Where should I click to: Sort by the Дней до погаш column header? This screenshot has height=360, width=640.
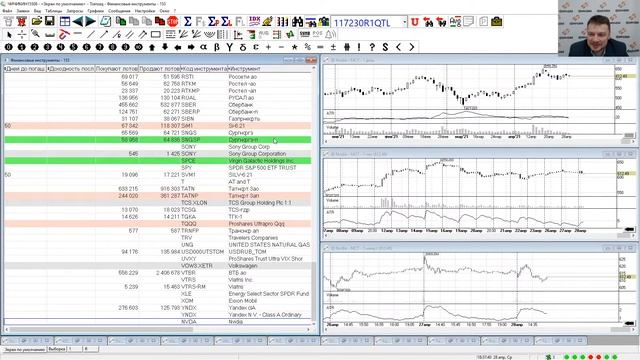(25, 69)
